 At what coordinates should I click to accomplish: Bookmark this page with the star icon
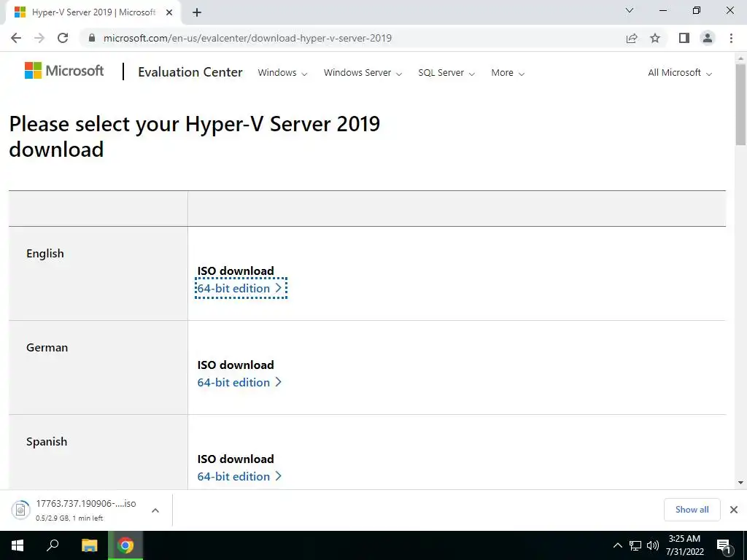pyautogui.click(x=655, y=38)
